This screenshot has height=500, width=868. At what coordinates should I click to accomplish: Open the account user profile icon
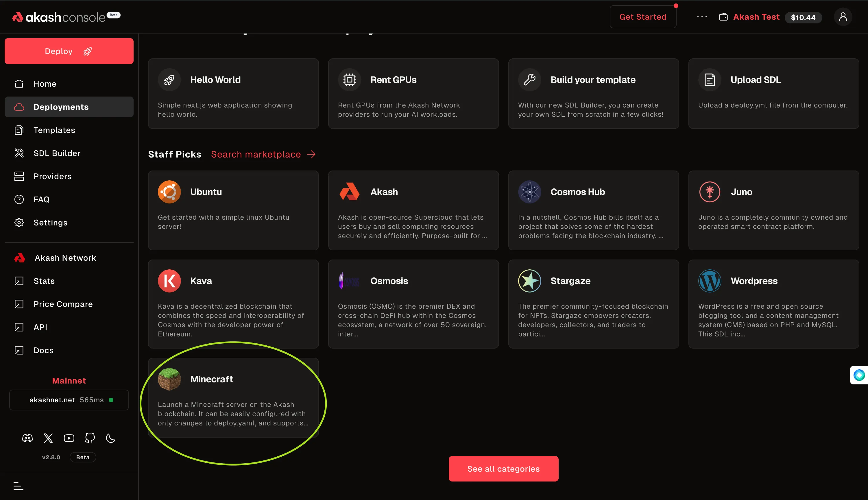pos(843,17)
